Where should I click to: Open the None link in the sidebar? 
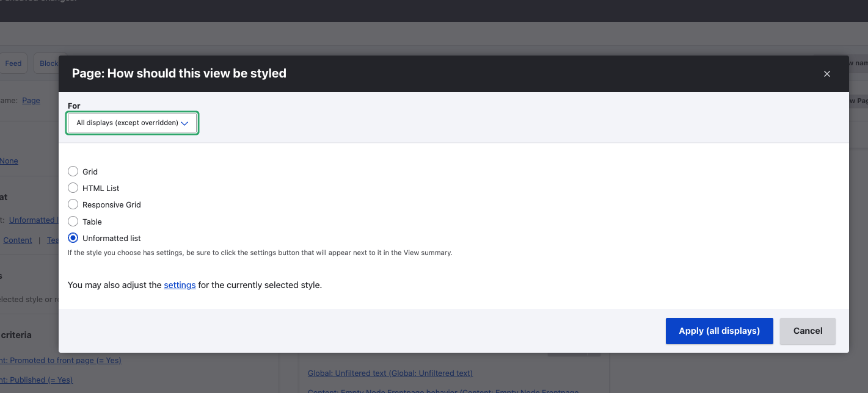coord(9,161)
